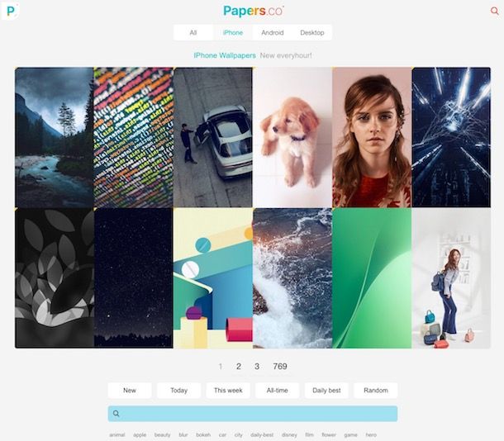Select the Android tab

[273, 32]
